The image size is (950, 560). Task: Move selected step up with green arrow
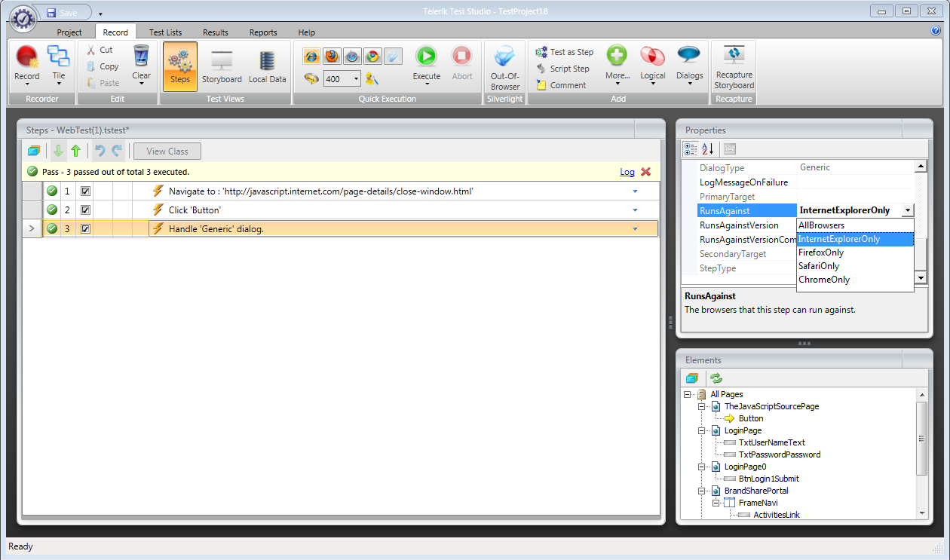click(75, 151)
